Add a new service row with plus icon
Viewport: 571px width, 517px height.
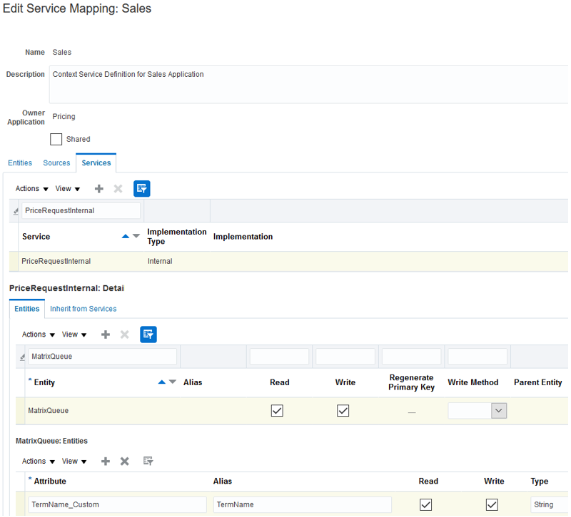click(99, 189)
